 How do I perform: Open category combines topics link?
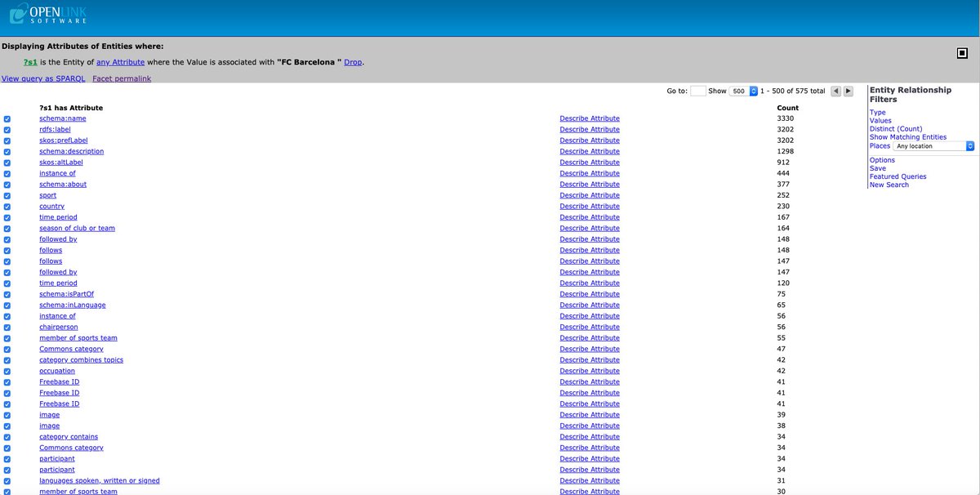[81, 359]
